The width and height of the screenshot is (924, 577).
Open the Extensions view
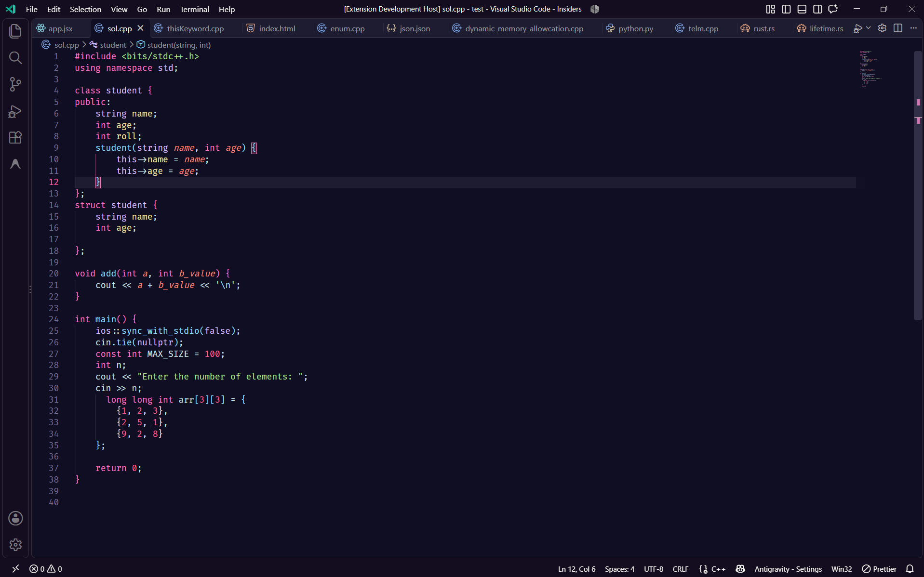pos(15,138)
